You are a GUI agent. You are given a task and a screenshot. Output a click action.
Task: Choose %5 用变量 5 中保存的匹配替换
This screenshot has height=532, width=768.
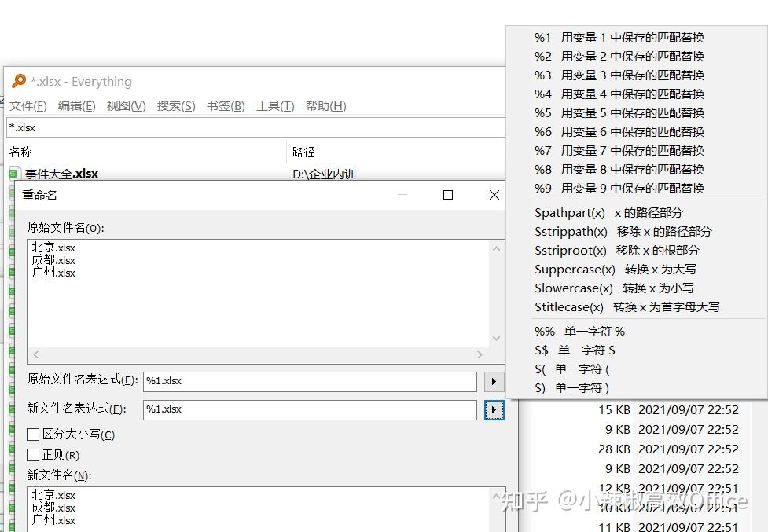619,113
